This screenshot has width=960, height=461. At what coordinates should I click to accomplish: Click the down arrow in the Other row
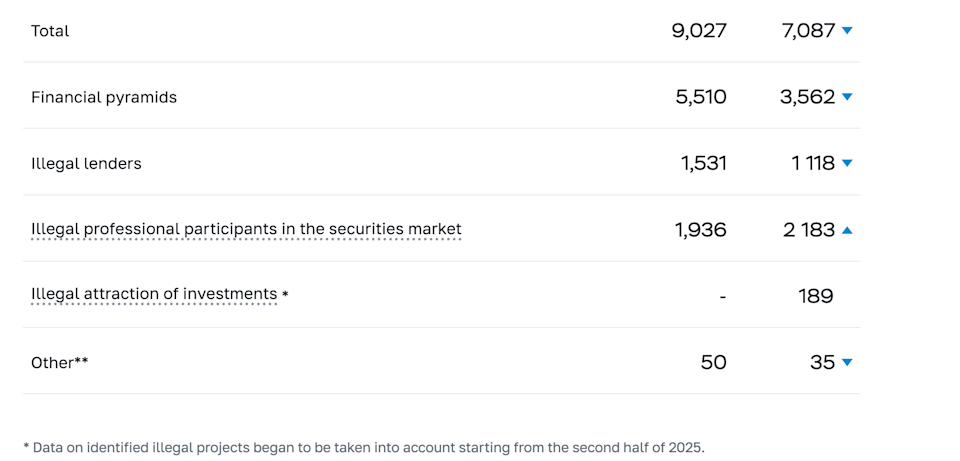[x=847, y=363]
